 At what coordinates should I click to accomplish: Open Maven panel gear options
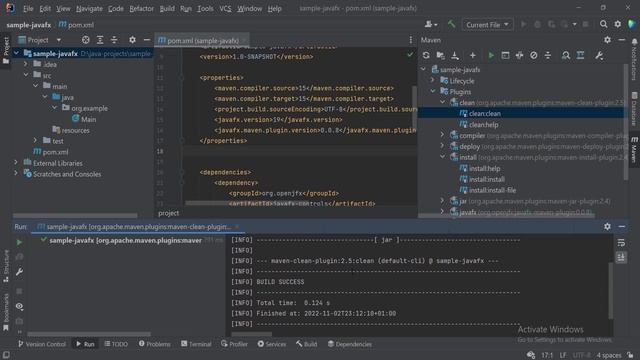[607, 40]
